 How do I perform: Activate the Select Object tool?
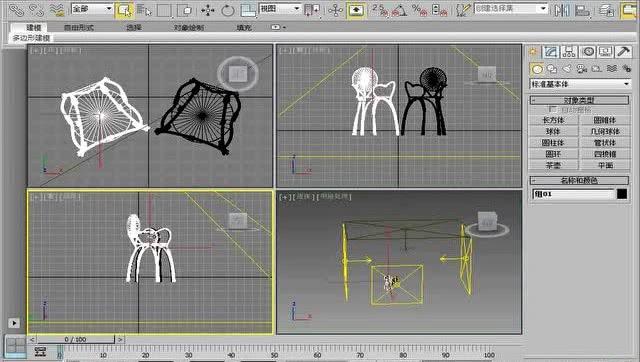pos(124,10)
